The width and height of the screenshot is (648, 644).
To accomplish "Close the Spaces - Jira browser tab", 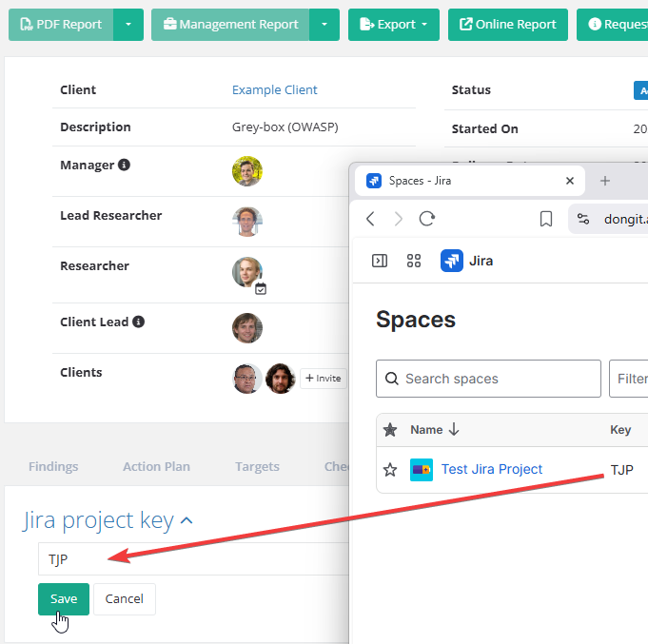I will coord(570,181).
